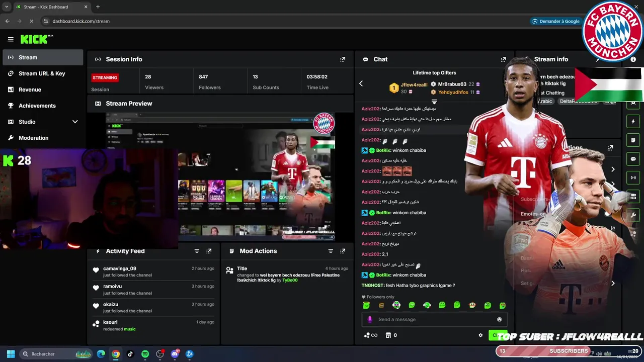Click TNGHOST chat message

click(x=408, y=286)
